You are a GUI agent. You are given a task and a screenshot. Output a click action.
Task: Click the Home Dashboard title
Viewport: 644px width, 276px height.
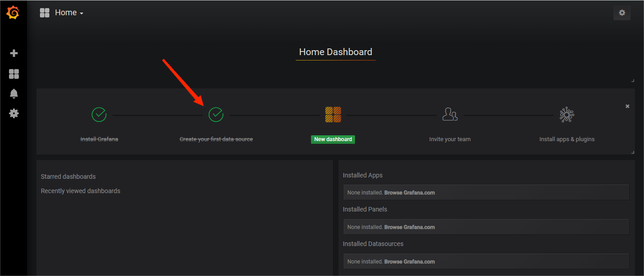tap(336, 52)
